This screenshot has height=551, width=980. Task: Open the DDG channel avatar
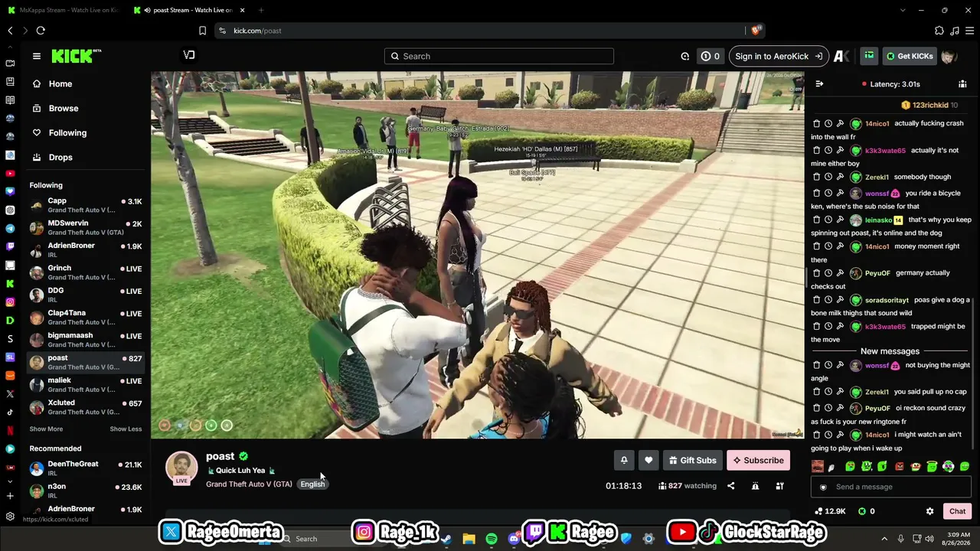36,295
